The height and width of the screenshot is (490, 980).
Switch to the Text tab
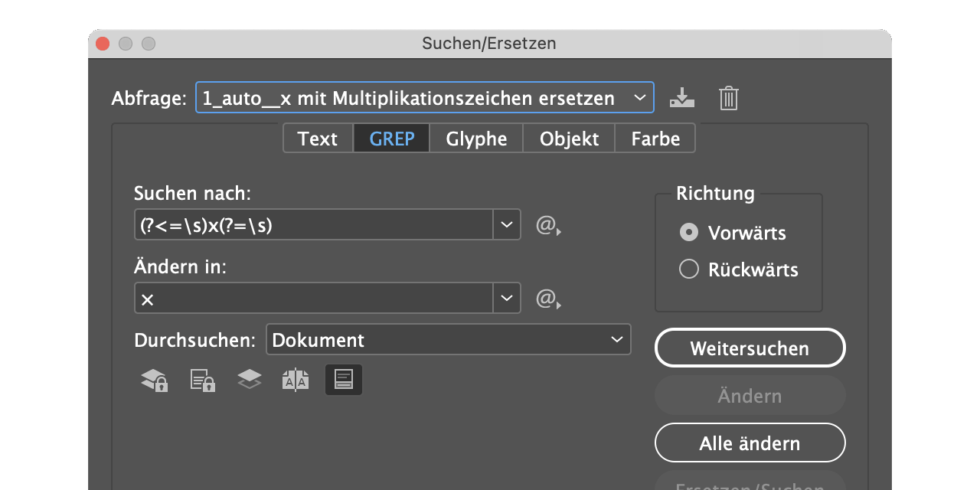(x=317, y=139)
